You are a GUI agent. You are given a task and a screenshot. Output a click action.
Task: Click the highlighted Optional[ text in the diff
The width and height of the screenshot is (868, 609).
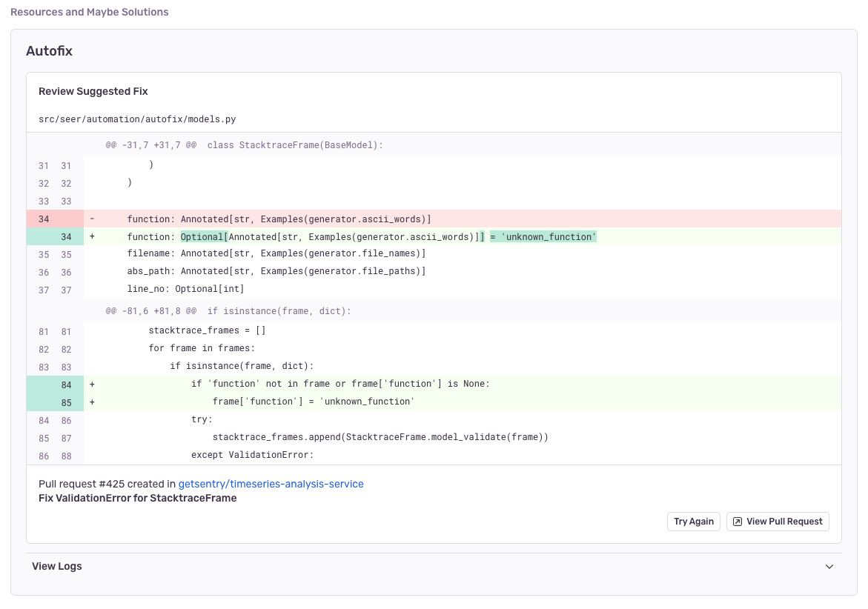pos(203,237)
